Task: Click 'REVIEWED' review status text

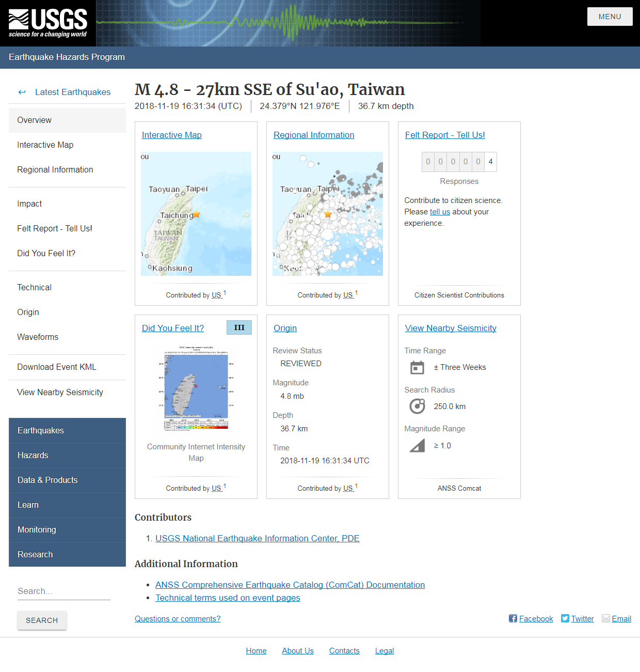Action: pos(301,364)
